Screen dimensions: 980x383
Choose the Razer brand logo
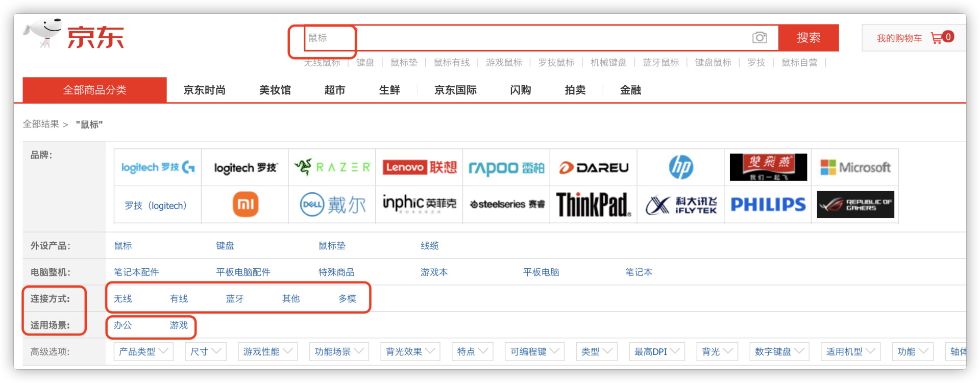click(332, 167)
